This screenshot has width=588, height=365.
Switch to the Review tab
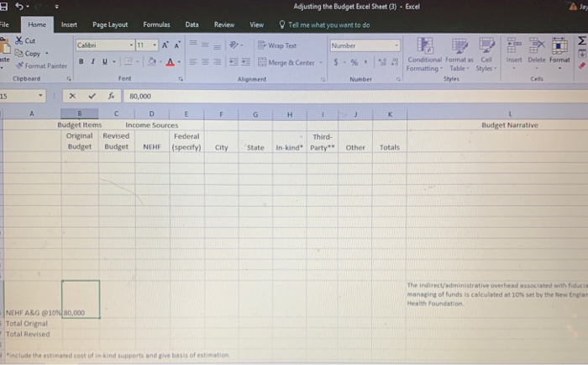pos(224,24)
